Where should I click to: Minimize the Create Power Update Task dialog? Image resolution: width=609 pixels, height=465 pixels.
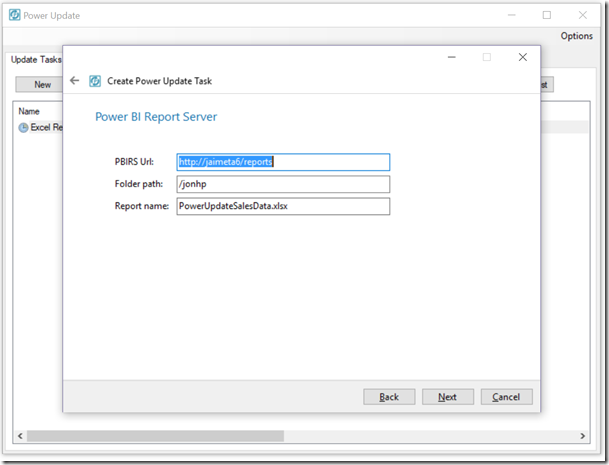(451, 57)
